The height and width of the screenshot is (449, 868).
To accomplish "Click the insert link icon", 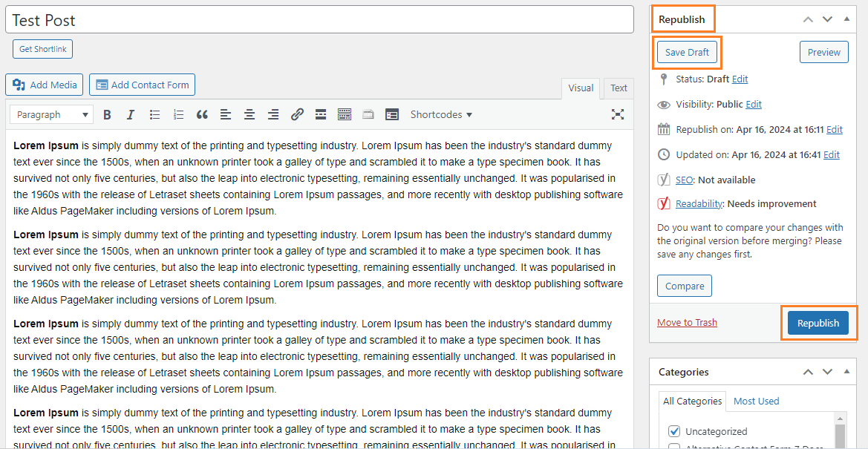I will (x=297, y=114).
